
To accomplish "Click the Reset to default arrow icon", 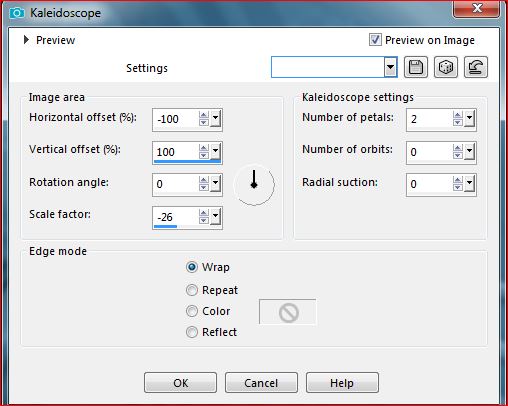I will pos(476,67).
